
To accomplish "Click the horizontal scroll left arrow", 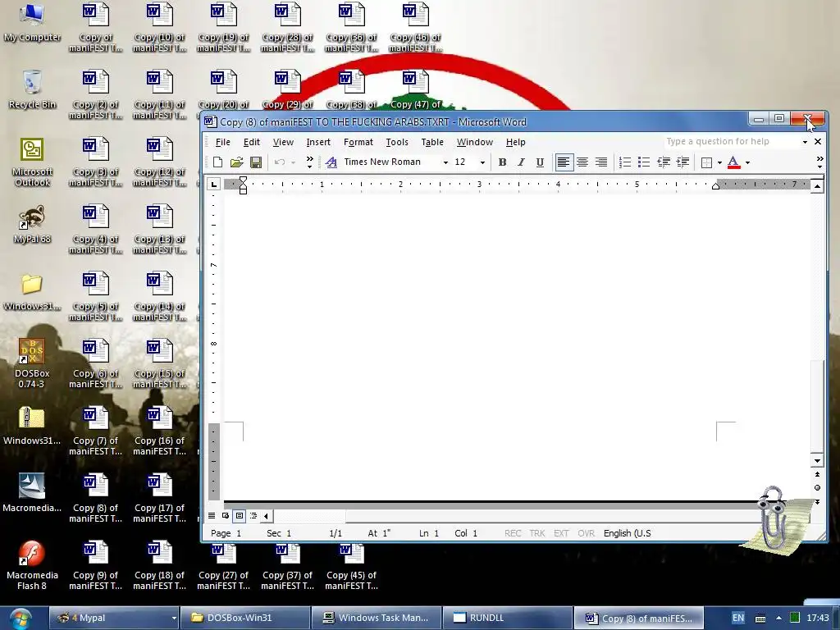I will tap(267, 516).
